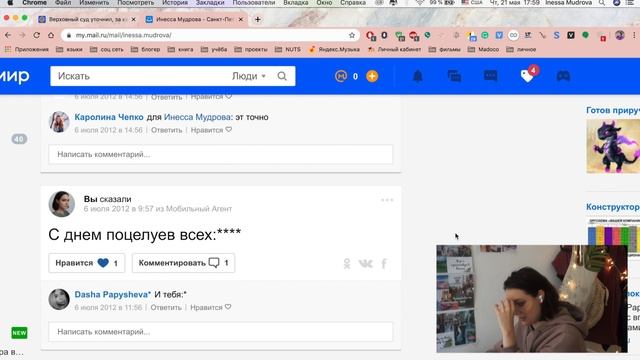Switch to the Верховный суд tab

[87, 19]
